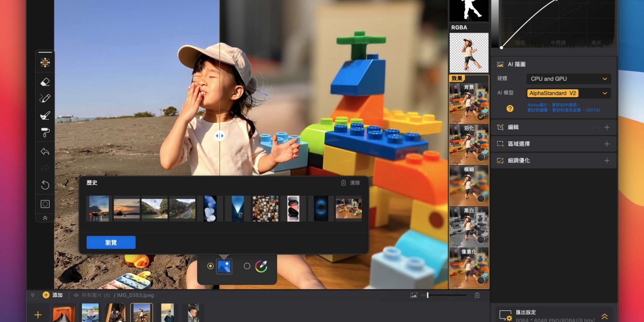Open the 硬體 CPU and GPU dropdown
This screenshot has width=644, height=322.
point(568,79)
